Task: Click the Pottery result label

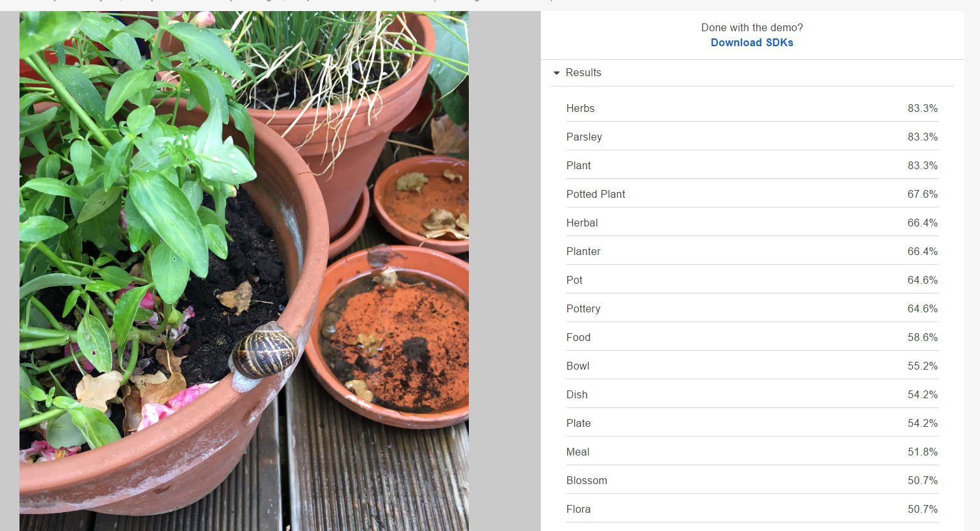Action: tap(583, 308)
